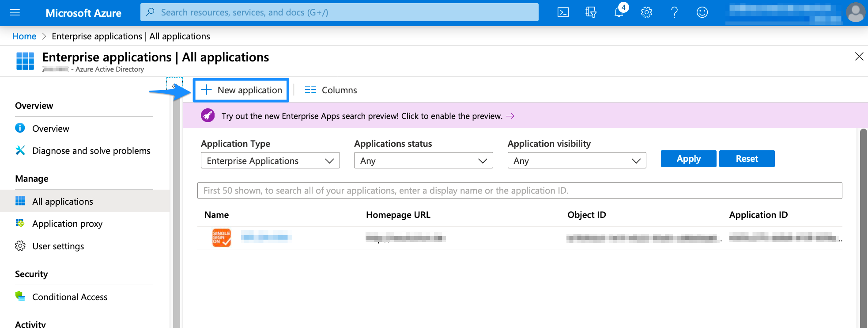This screenshot has width=868, height=328.
Task: Open the blurred application name link in the table
Action: point(267,237)
